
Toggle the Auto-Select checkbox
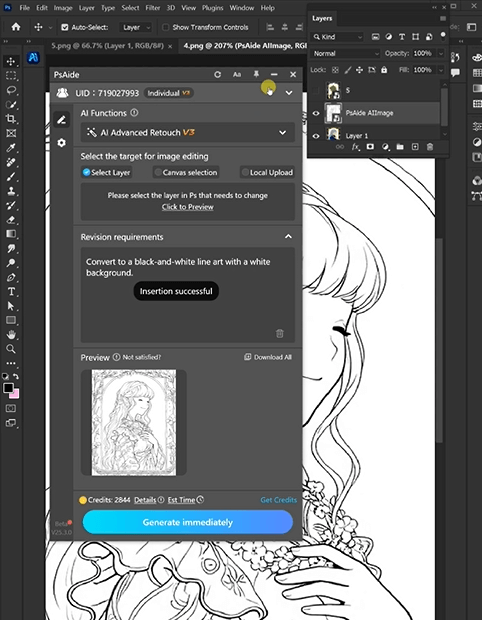(65, 27)
